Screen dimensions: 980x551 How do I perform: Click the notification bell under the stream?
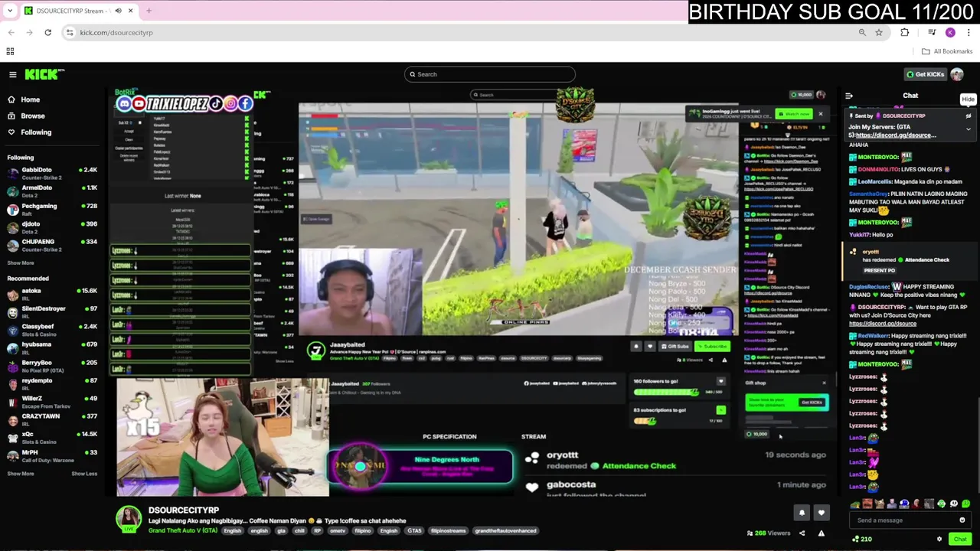[802, 513]
